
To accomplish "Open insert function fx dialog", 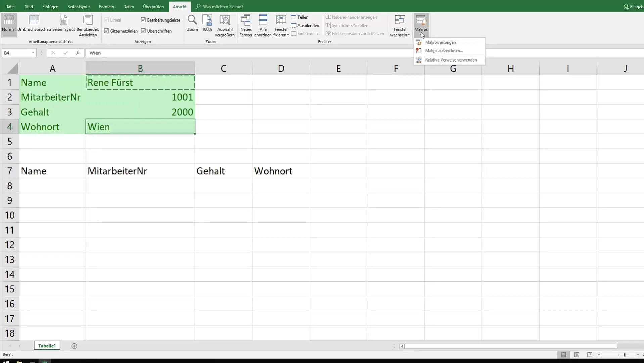I will (78, 53).
